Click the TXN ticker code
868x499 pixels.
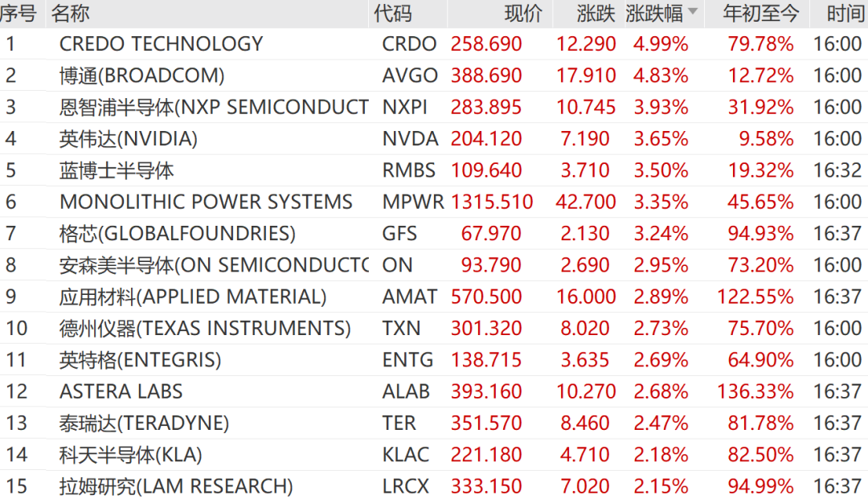pos(401,328)
